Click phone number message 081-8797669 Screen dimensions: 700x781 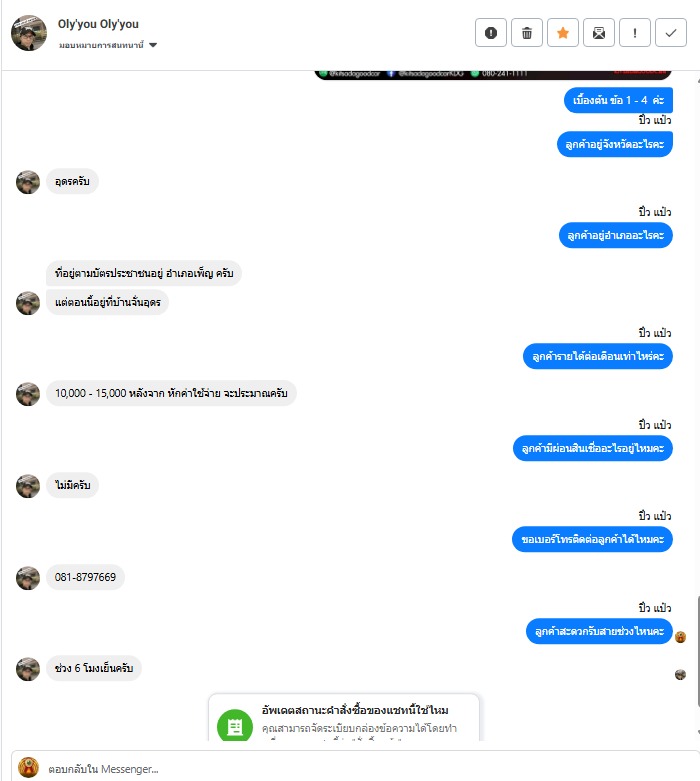tap(85, 577)
